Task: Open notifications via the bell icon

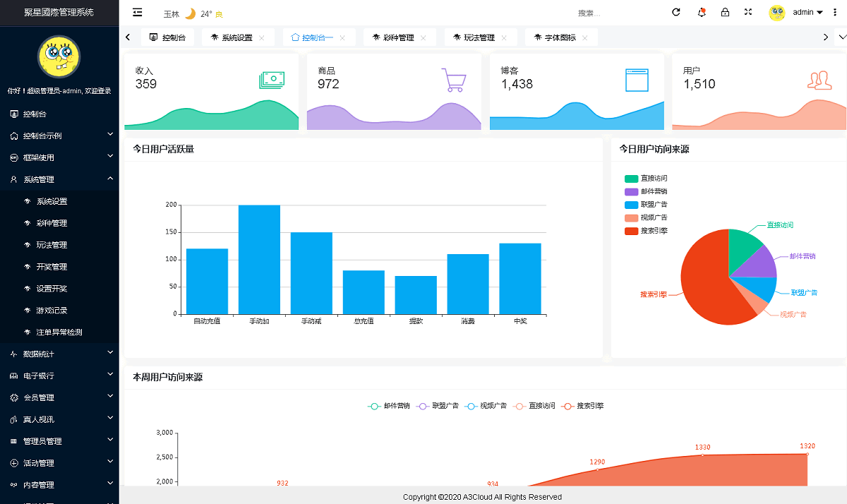Action: click(701, 13)
